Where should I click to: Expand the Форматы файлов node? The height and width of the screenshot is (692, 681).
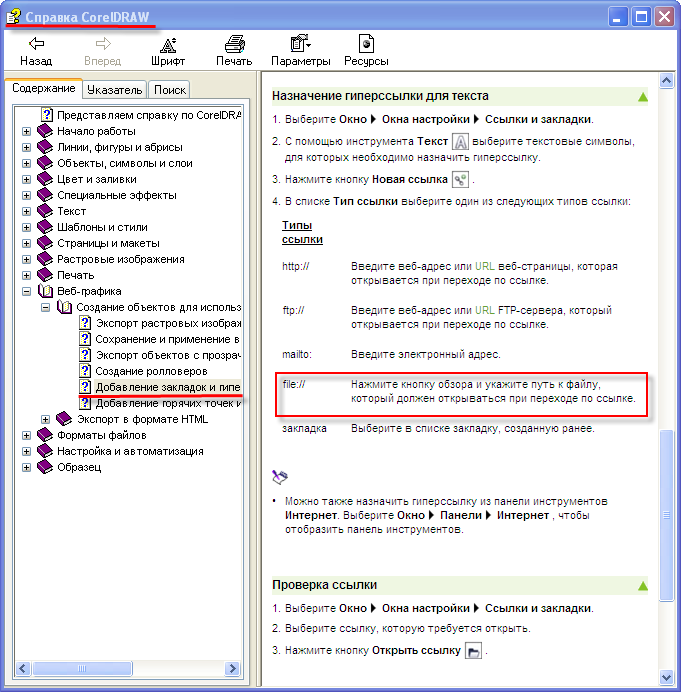(26, 435)
